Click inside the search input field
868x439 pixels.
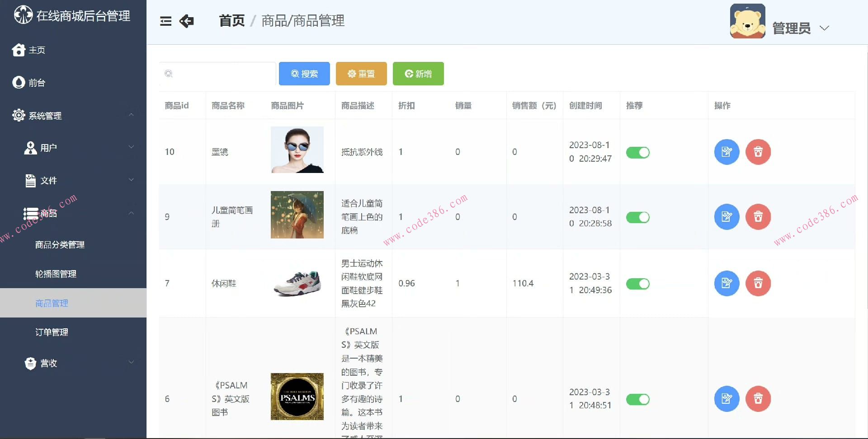(217, 74)
